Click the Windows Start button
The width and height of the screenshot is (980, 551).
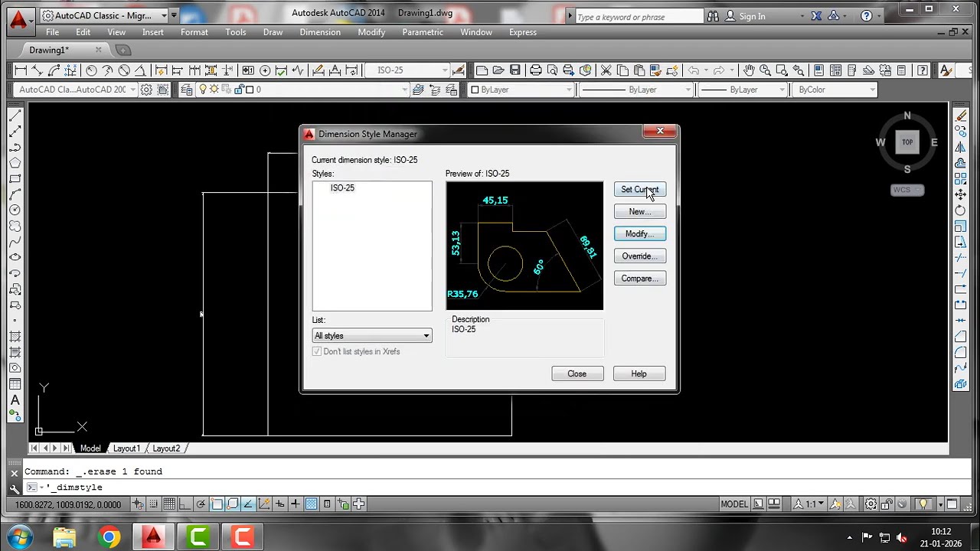19,536
